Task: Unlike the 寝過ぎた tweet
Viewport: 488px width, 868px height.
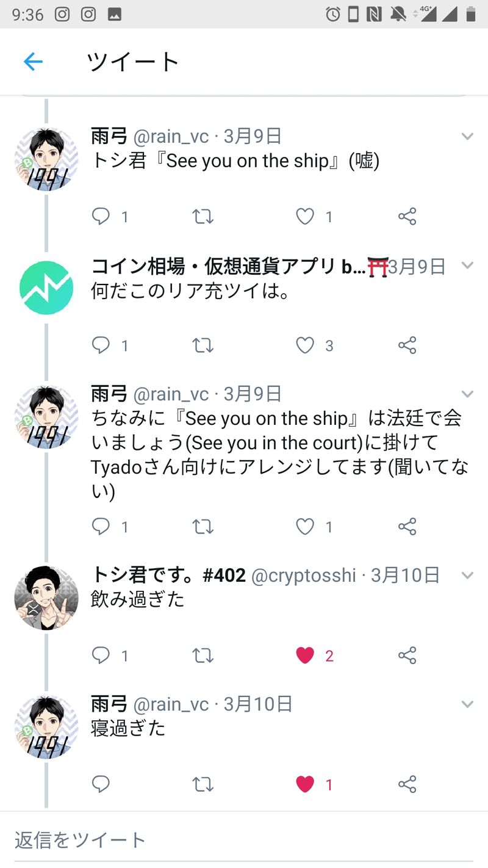Action: click(305, 784)
